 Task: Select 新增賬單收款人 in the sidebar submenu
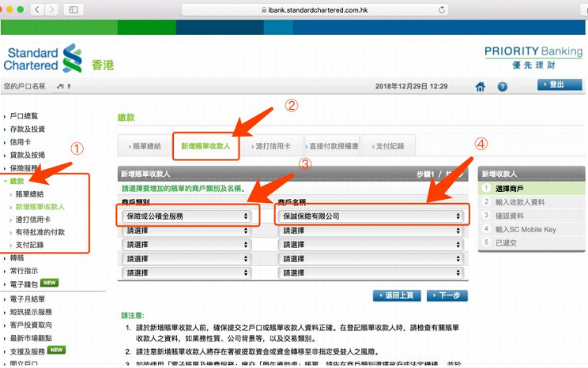pos(40,207)
